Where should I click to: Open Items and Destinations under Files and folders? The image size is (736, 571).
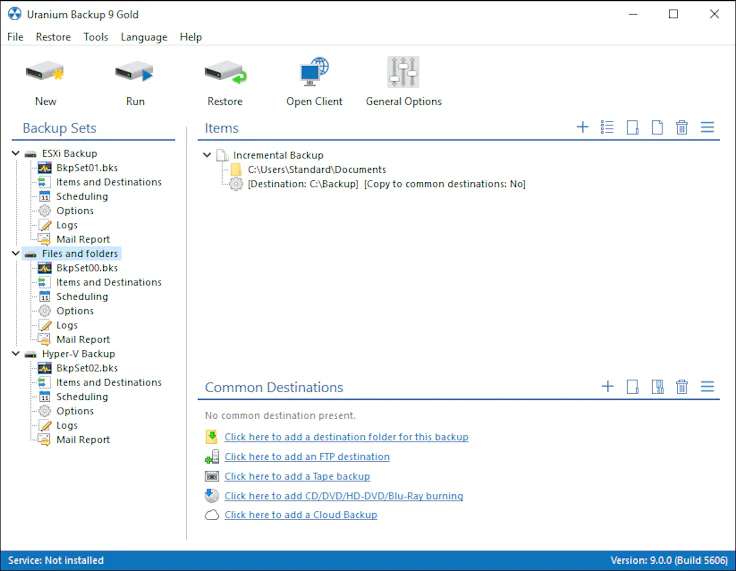108,282
